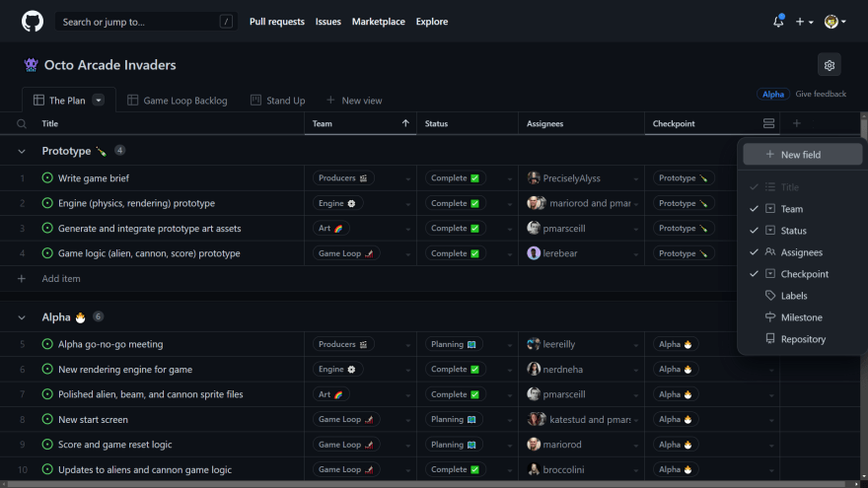
Task: Switch to Stand Up tab
Action: 277,101
